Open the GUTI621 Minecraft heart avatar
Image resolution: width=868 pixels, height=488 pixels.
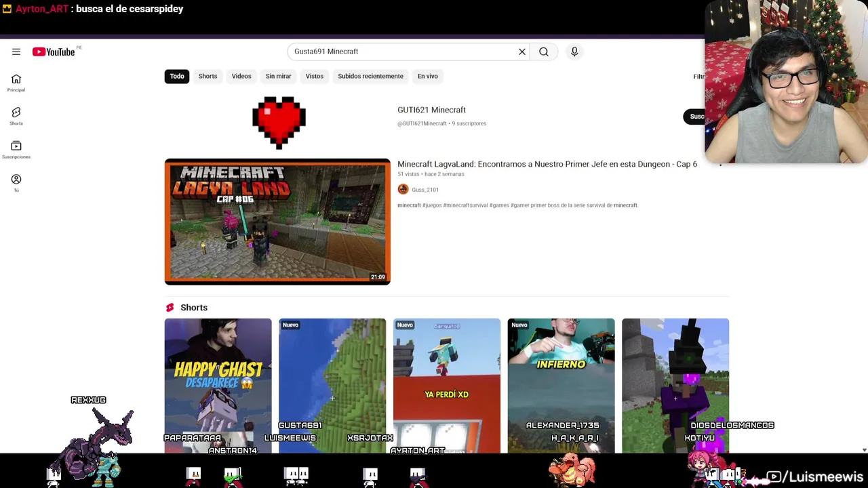(279, 122)
